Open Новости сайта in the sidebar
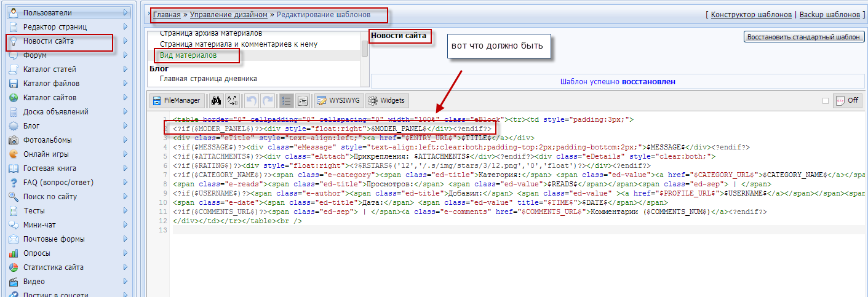868x297 pixels. (48, 41)
